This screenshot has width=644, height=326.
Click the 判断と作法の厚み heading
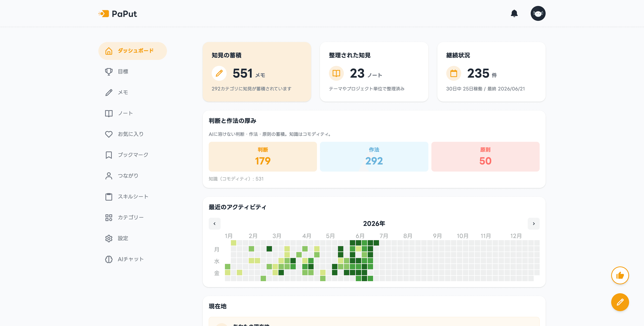232,121
